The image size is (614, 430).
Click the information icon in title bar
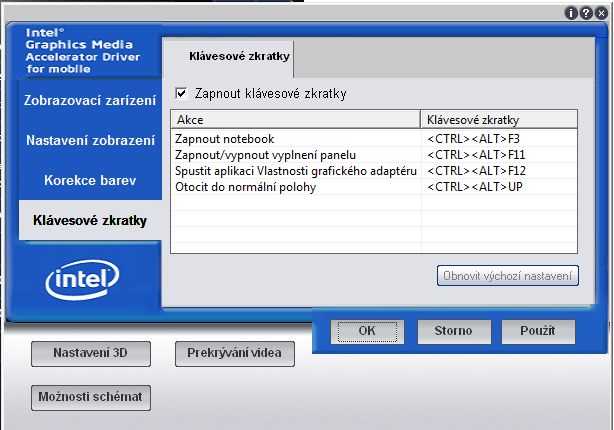[x=572, y=13]
